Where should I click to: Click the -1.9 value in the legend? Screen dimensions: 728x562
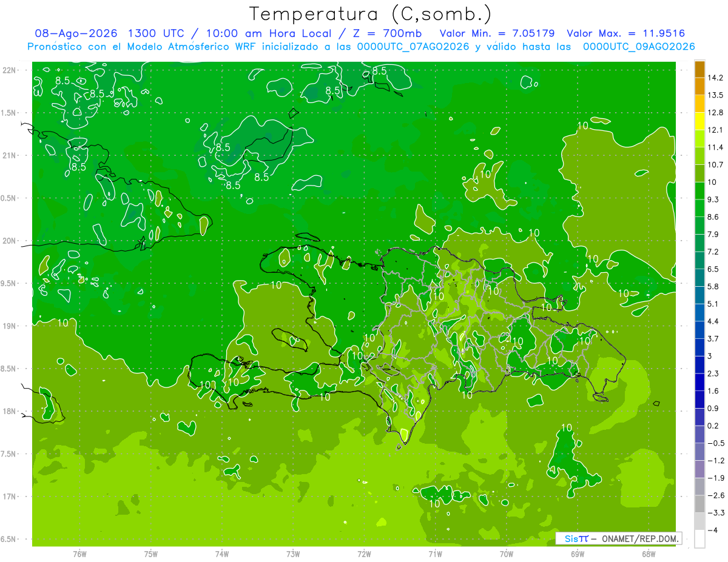tap(715, 478)
